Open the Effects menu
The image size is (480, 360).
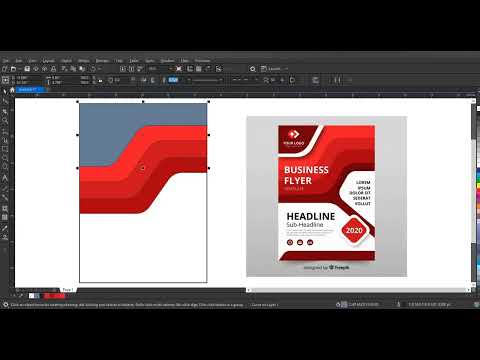coord(84,61)
